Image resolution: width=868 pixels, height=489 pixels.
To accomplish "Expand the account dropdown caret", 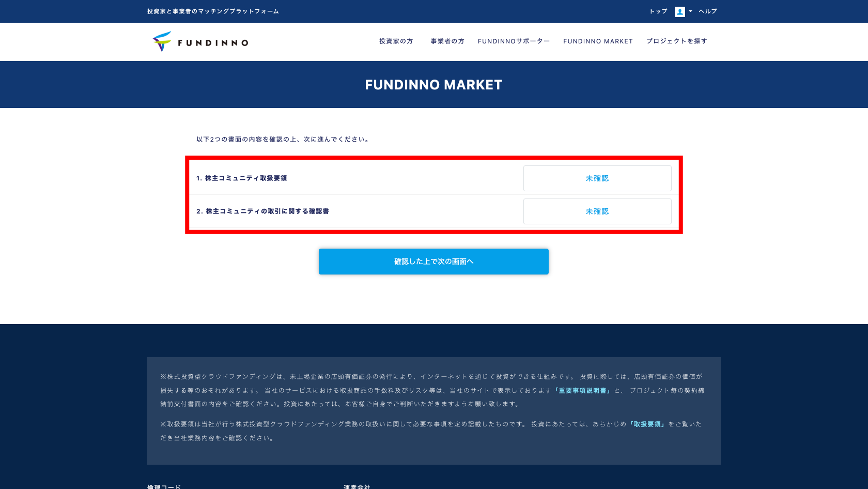I will (x=690, y=11).
